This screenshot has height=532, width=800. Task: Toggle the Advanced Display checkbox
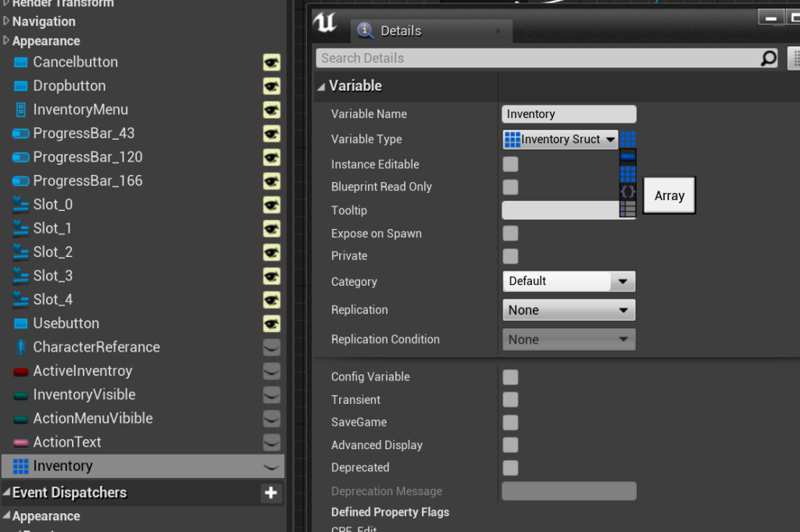510,445
